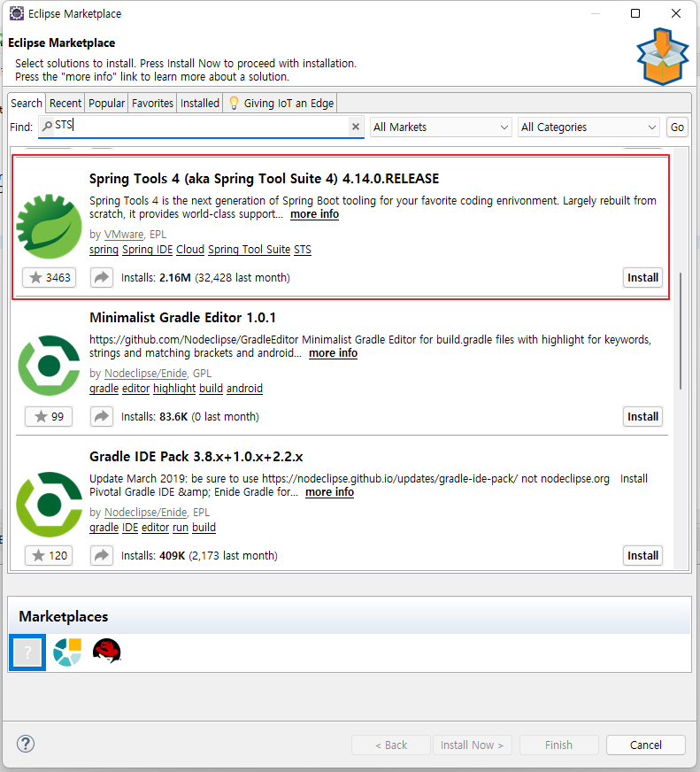Click the lowercase spring tag
The height and width of the screenshot is (772, 700).
[x=104, y=250]
